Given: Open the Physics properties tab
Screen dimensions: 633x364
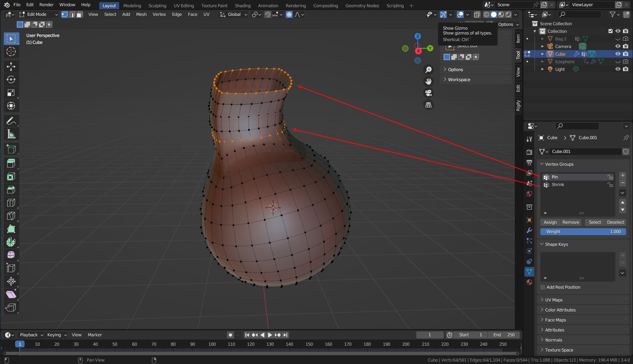Looking at the screenshot, I should coord(529,251).
